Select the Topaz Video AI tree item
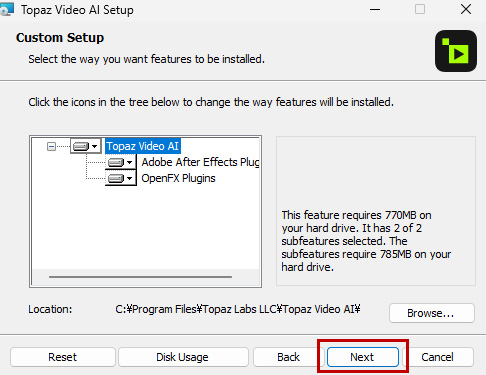The image size is (486, 375). click(x=143, y=146)
